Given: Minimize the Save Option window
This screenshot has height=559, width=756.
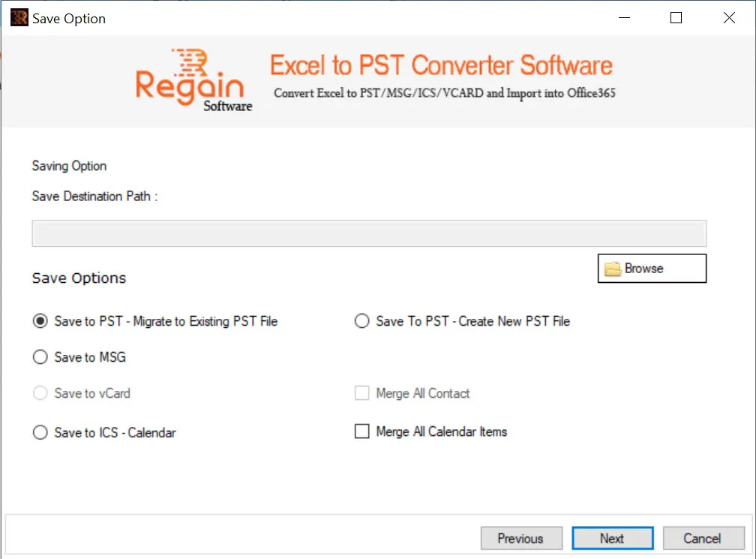Looking at the screenshot, I should click(x=624, y=18).
